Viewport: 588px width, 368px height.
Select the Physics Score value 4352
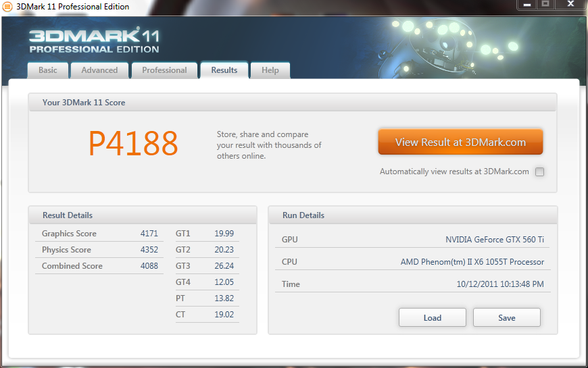[149, 250]
